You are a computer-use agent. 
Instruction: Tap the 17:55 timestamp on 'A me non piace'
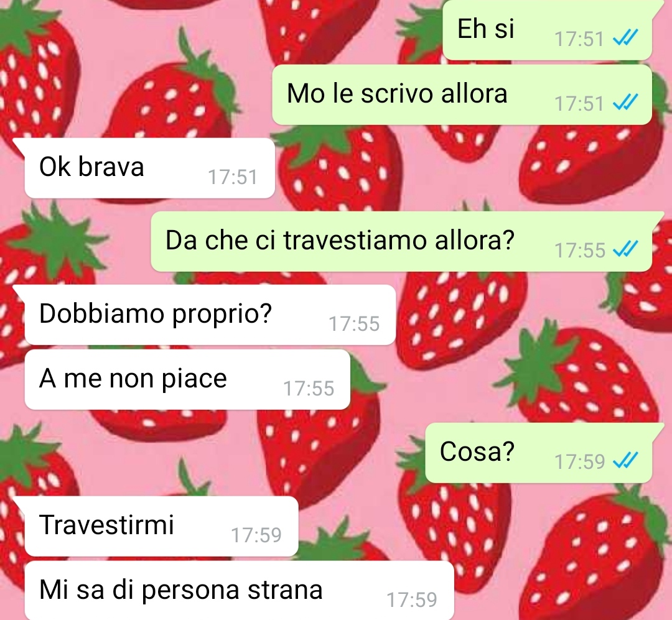point(309,389)
